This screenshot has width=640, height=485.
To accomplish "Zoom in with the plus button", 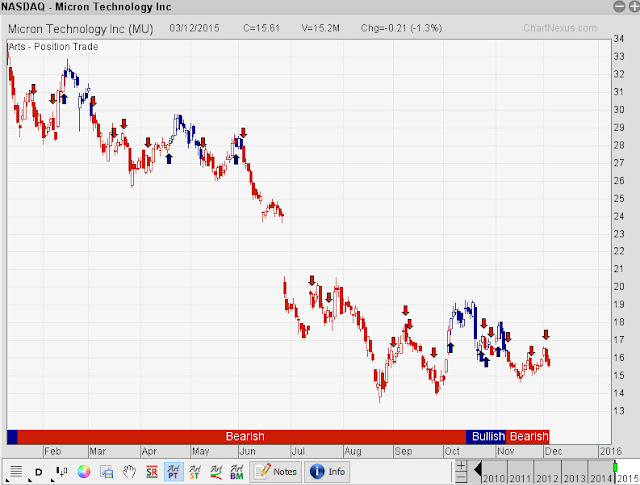I will [461, 466].
